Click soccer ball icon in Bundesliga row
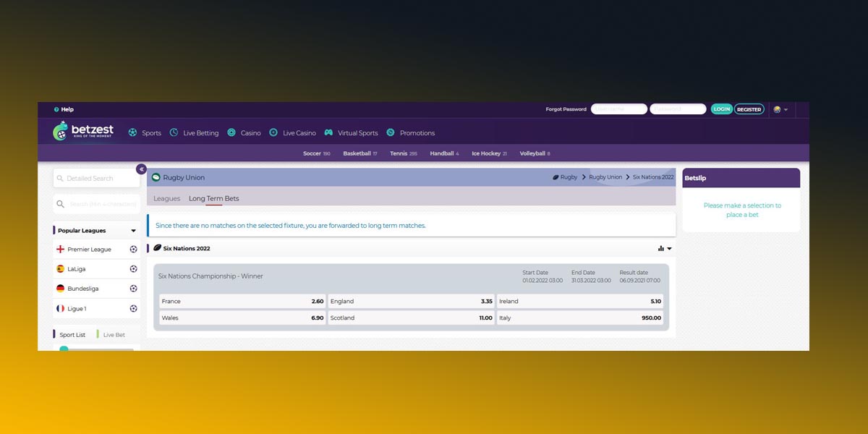This screenshot has height=434, width=868. tap(133, 288)
